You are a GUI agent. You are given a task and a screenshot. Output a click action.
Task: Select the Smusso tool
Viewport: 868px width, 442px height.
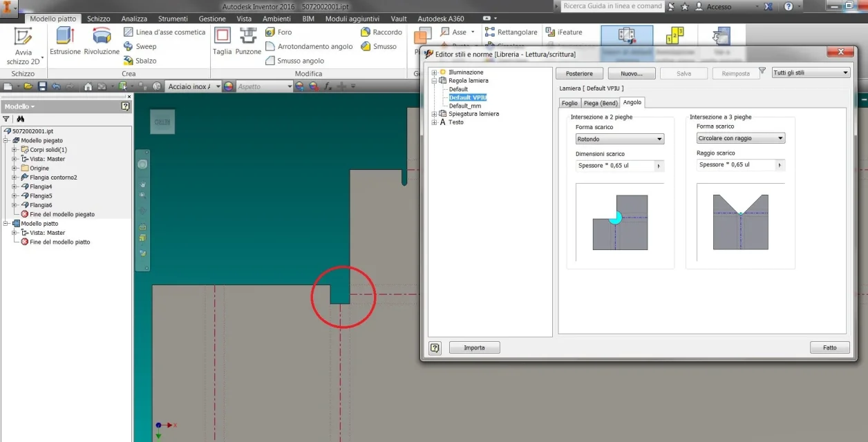click(379, 47)
